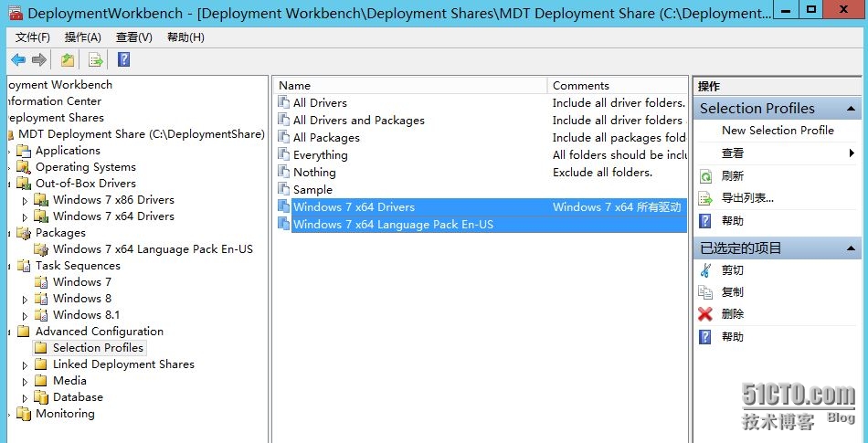Click the Database node icon in tree
The height and width of the screenshot is (443, 868).
(40, 397)
